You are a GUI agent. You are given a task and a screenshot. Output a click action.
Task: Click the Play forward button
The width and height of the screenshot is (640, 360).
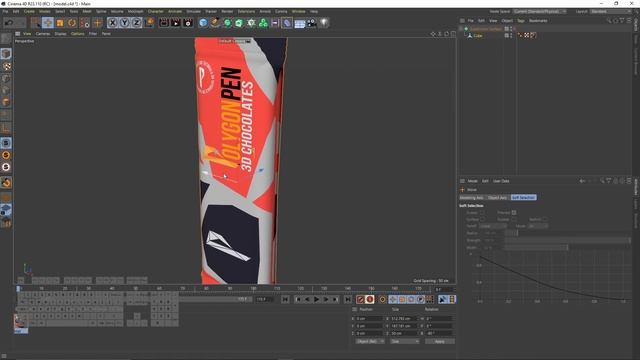pyautogui.click(x=316, y=300)
